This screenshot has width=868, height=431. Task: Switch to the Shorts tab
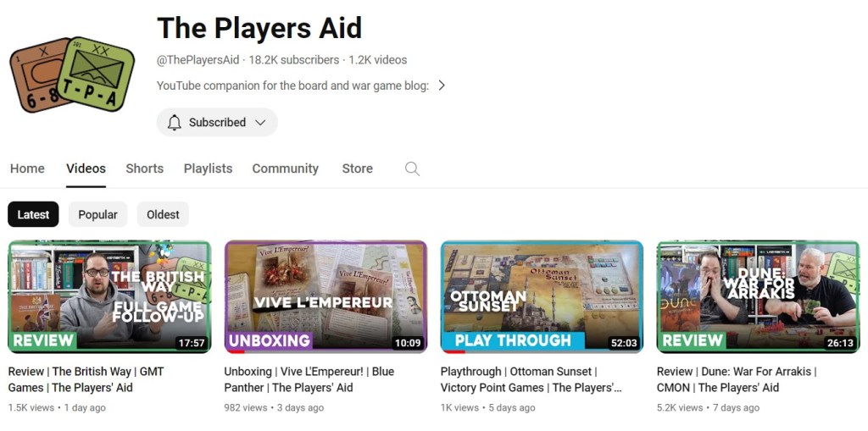point(144,169)
